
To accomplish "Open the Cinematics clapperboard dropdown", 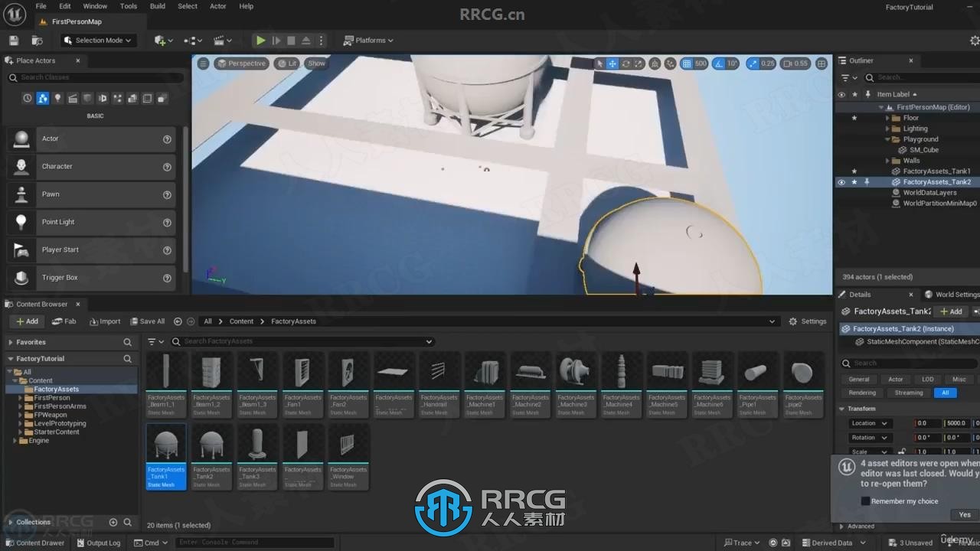I will pyautogui.click(x=223, y=41).
